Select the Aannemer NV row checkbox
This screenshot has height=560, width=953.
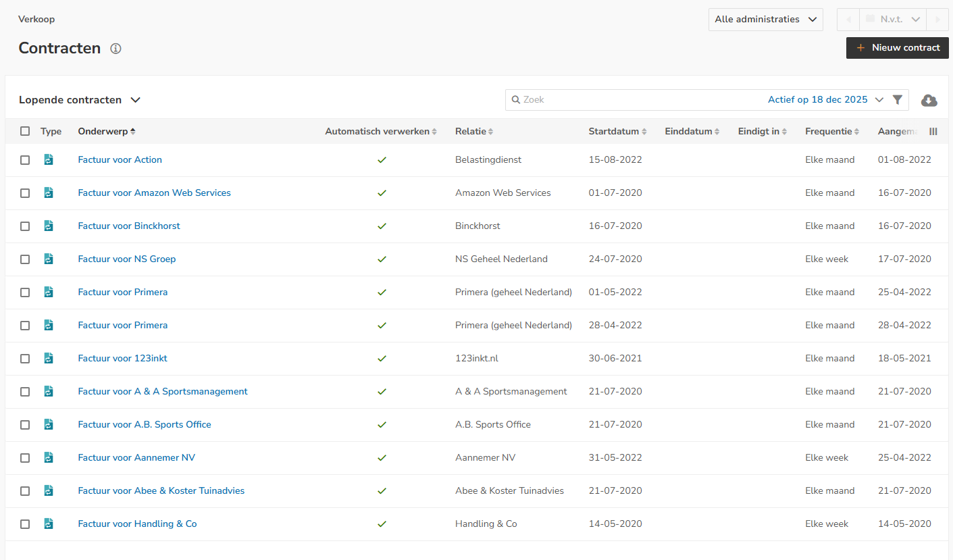point(25,458)
